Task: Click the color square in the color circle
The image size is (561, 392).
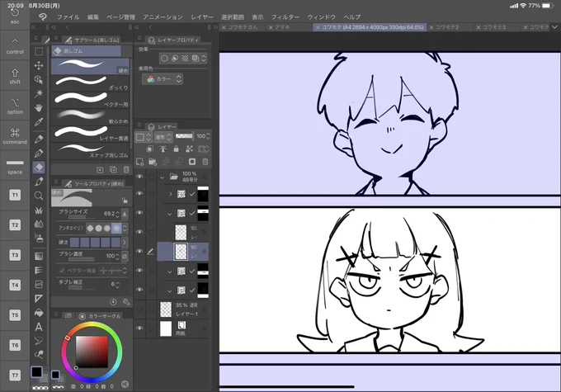Action: click(92, 352)
